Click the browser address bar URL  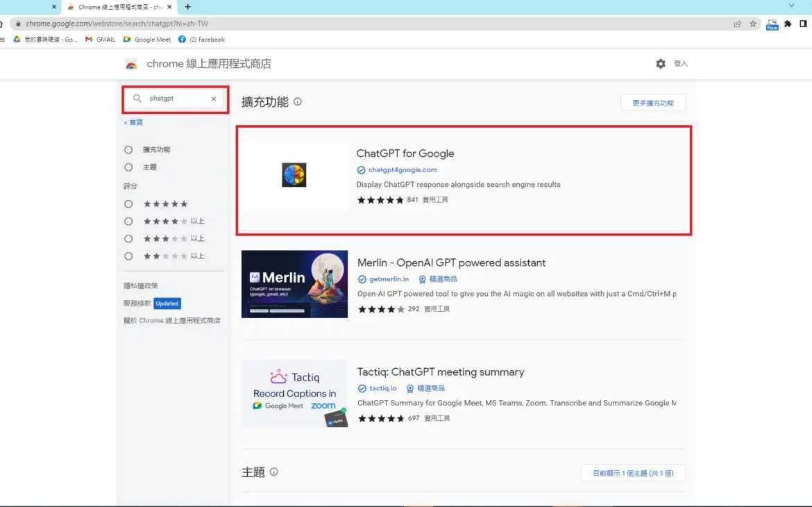point(117,24)
